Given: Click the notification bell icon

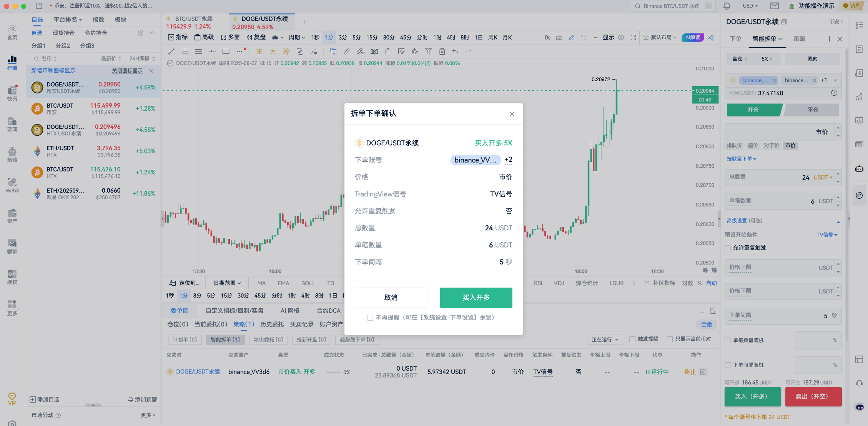Looking at the screenshot, I should tap(727, 6).
